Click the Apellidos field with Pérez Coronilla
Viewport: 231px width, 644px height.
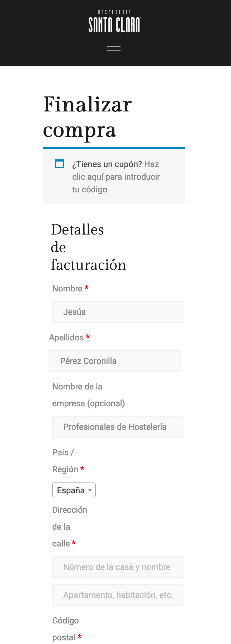coord(115,361)
